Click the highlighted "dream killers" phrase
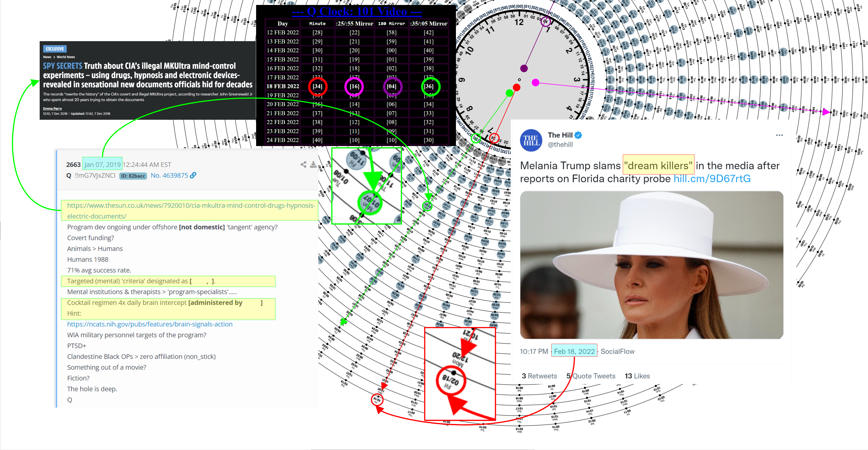 tap(658, 166)
